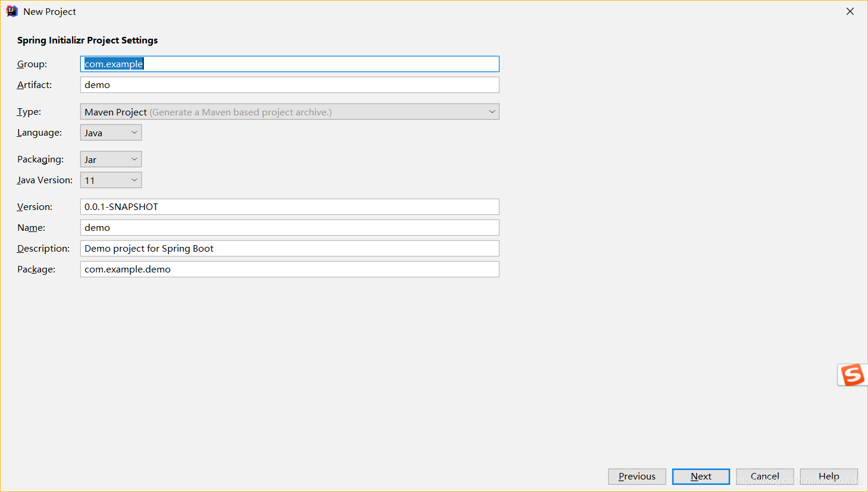This screenshot has width=868, height=492.
Task: Click the Language label
Action: tap(39, 133)
